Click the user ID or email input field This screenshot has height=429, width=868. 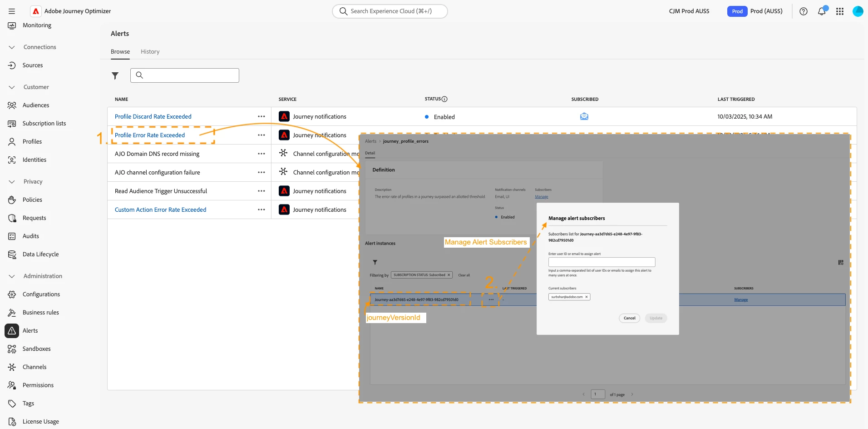point(602,262)
